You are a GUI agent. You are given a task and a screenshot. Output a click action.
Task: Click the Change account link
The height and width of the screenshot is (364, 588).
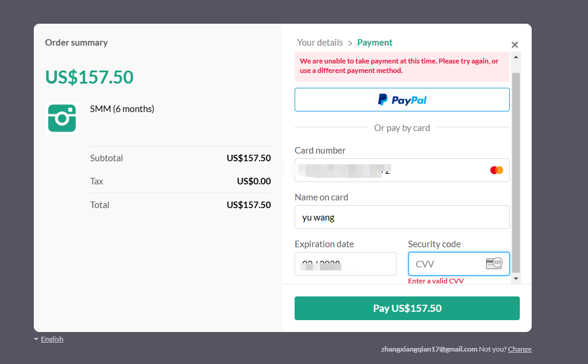[520, 349]
